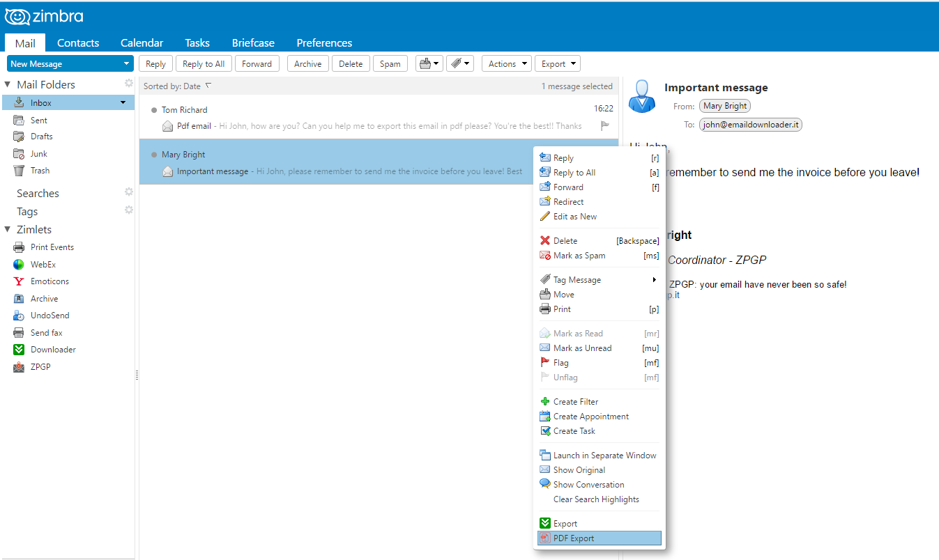The width and height of the screenshot is (939, 560).
Task: Choose Launch in Separate Window
Action: [x=600, y=456]
